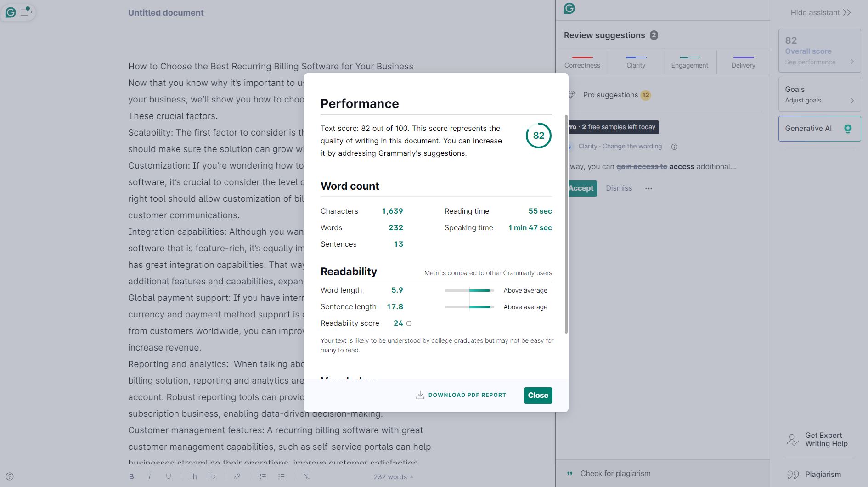Click the Untitled document title field

click(166, 13)
